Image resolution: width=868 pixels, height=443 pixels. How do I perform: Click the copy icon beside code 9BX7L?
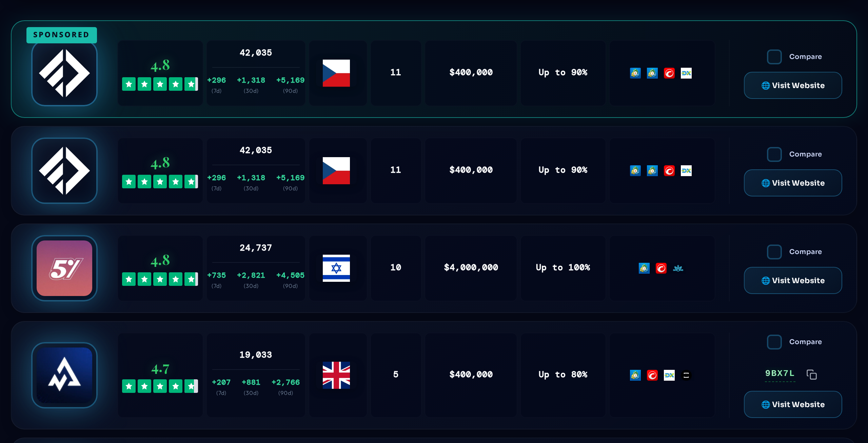click(811, 375)
